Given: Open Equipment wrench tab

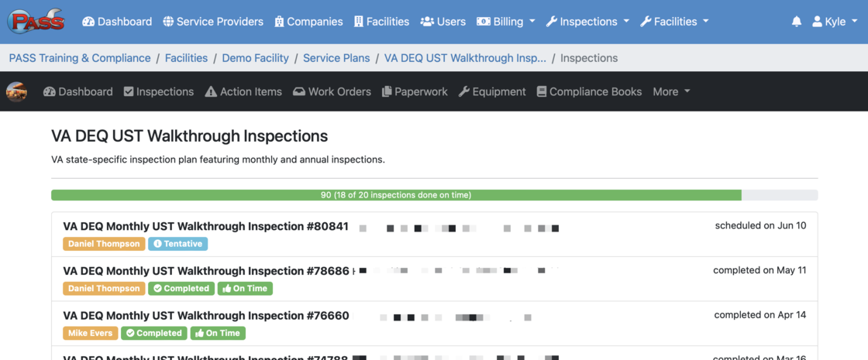Looking at the screenshot, I should [x=492, y=92].
